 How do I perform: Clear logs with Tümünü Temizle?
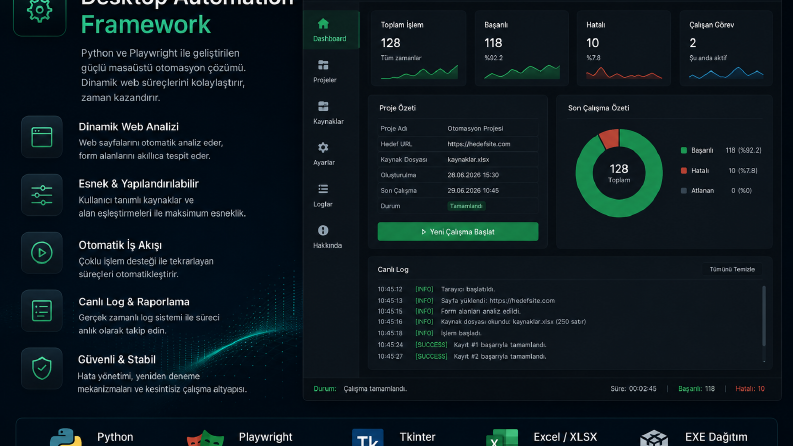tap(732, 270)
